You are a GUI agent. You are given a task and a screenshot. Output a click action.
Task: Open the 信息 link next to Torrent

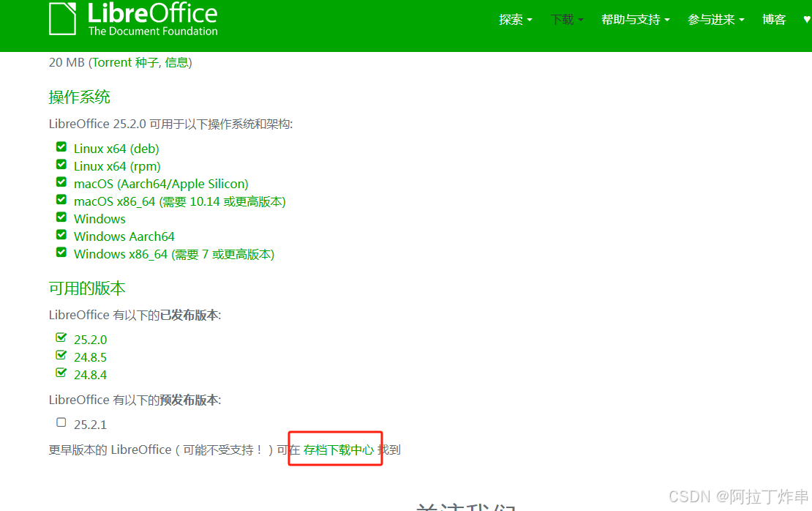tap(176, 63)
